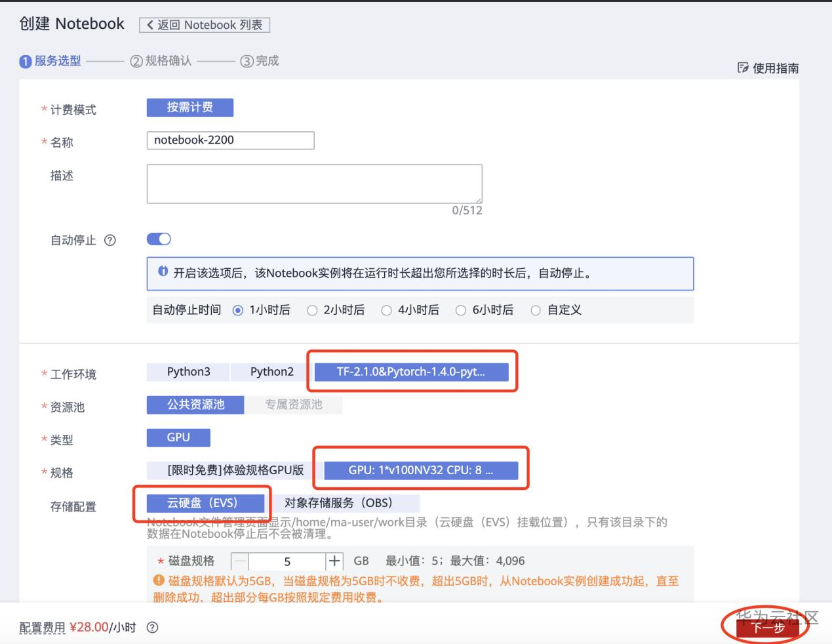
Task: Choose the 公共资源池 resource pool
Action: coord(195,405)
